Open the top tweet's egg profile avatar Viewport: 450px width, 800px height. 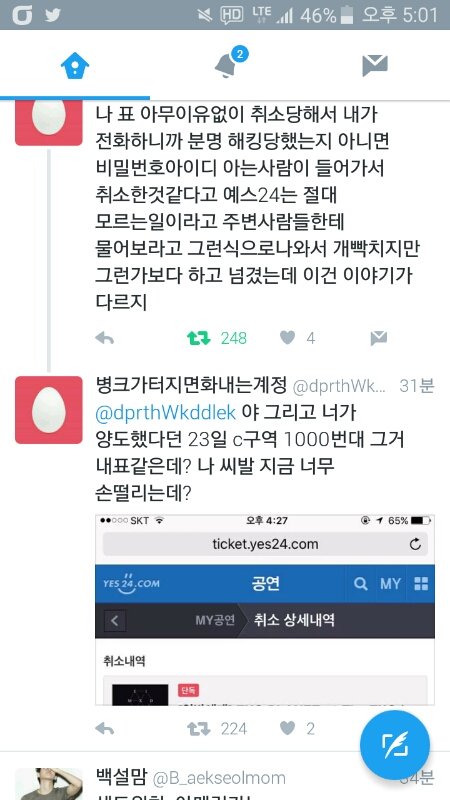(48, 123)
